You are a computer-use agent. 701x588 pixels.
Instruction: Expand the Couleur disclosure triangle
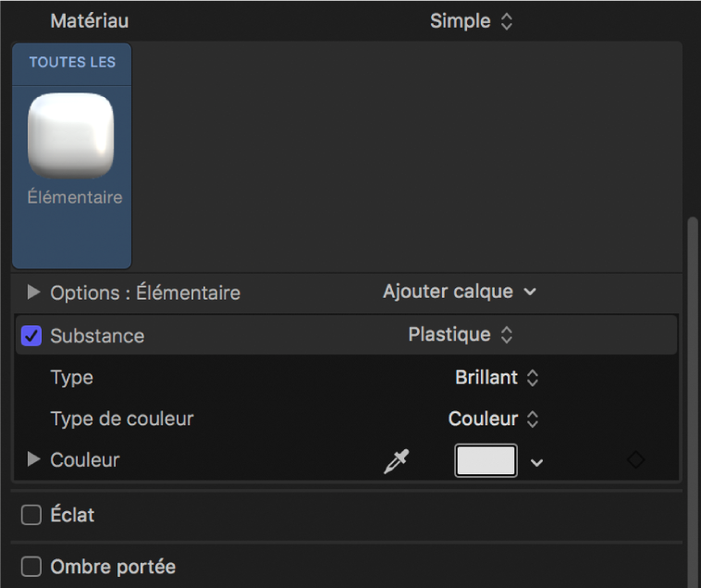point(34,459)
